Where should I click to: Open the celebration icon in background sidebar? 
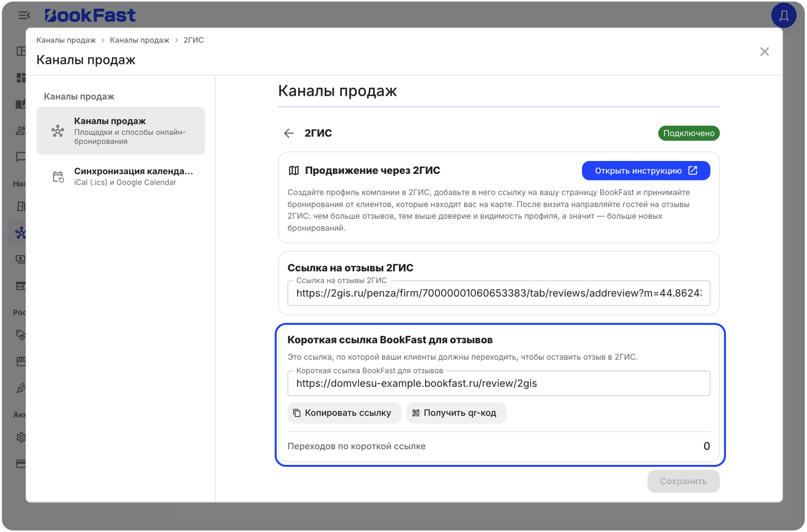pyautogui.click(x=21, y=388)
